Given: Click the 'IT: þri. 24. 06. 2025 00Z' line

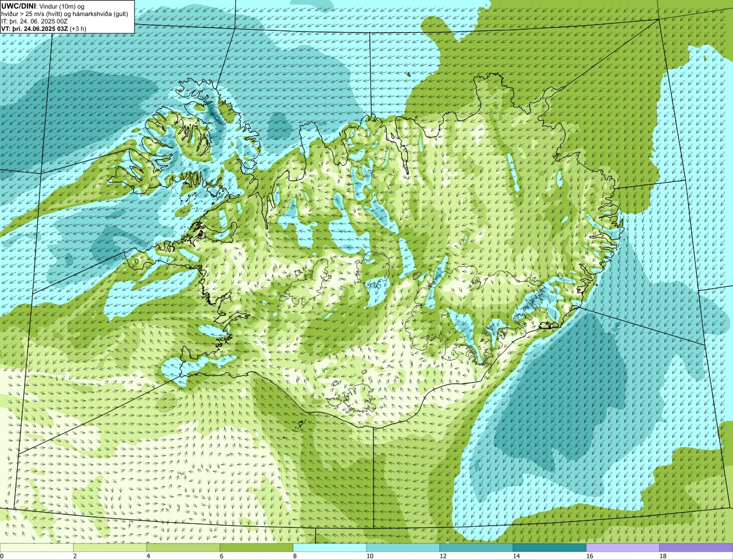Looking at the screenshot, I should click(36, 21).
